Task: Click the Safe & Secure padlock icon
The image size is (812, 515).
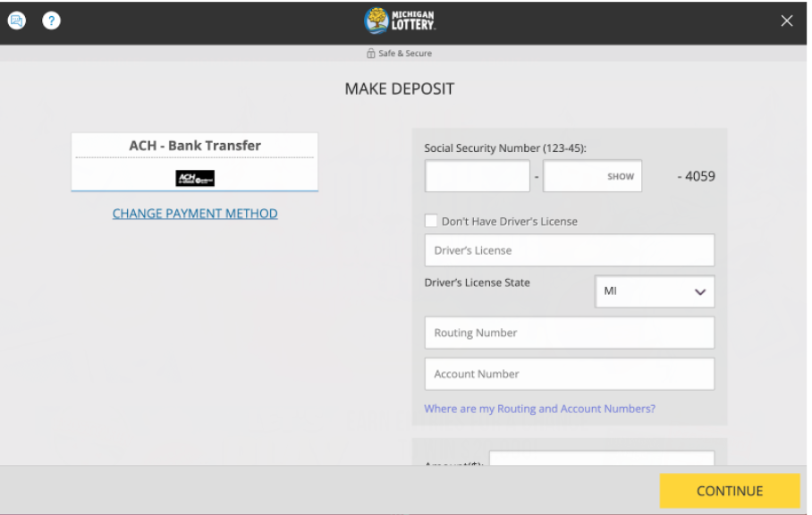Action: tap(370, 53)
